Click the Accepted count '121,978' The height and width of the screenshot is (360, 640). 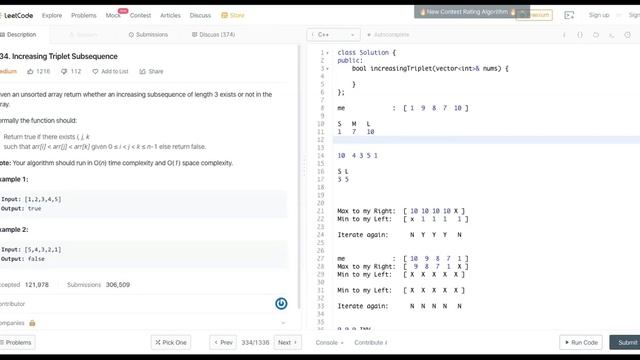(37, 284)
